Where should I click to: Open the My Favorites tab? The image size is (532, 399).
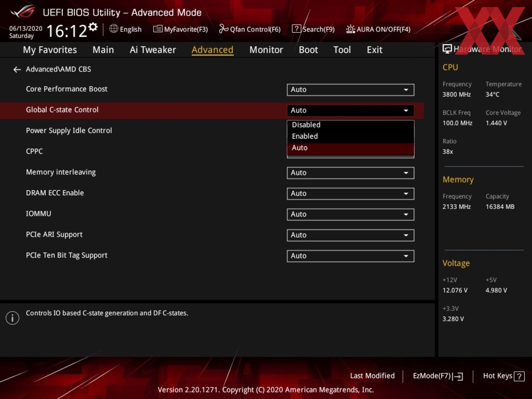click(50, 50)
